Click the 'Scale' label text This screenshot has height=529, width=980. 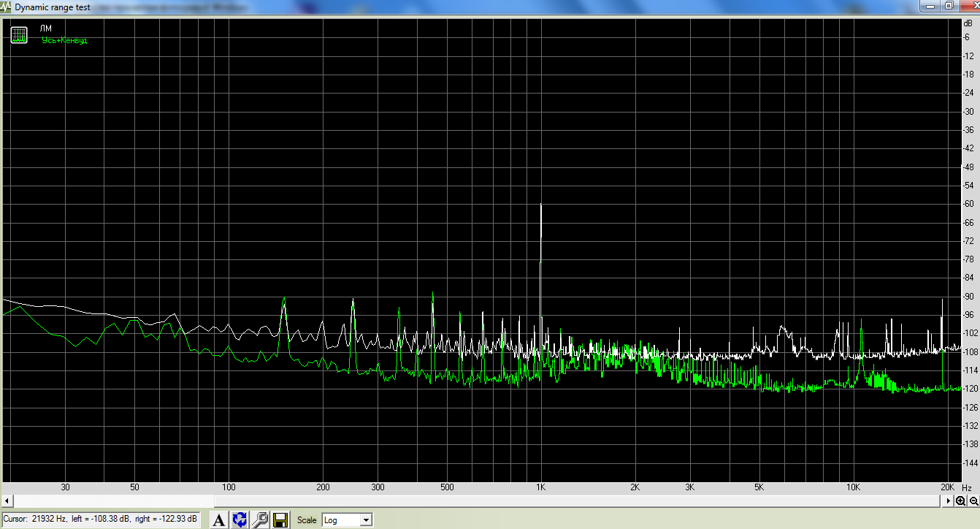click(307, 520)
